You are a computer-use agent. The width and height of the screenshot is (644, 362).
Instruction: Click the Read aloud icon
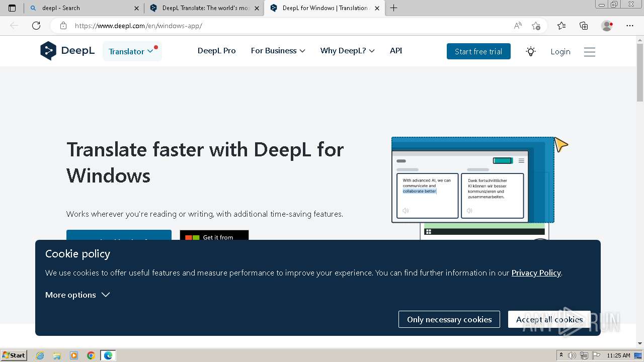pos(518,26)
